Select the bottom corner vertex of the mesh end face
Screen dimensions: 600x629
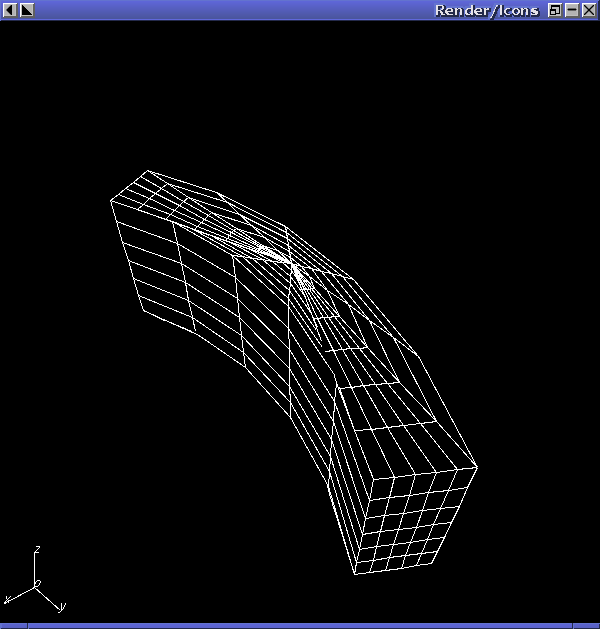click(355, 574)
